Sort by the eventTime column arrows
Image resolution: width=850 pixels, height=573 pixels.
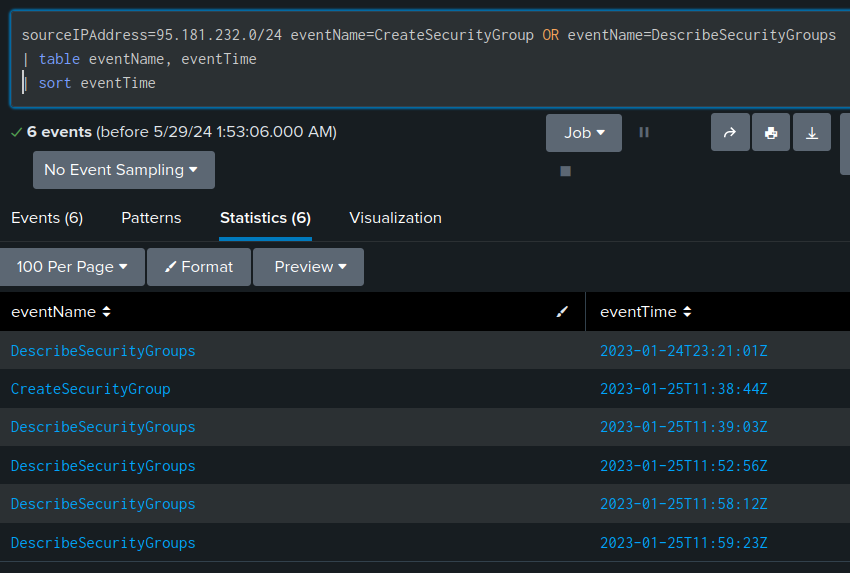click(687, 312)
